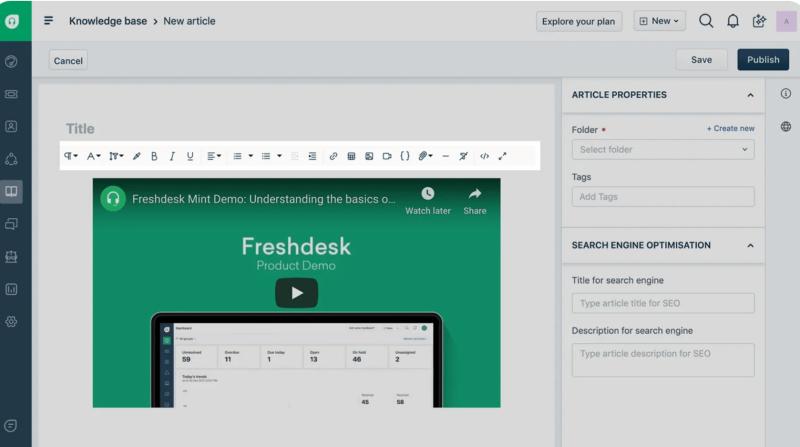Toggle the hamburger navigation menu
This screenshot has width=800, height=447.
48,21
